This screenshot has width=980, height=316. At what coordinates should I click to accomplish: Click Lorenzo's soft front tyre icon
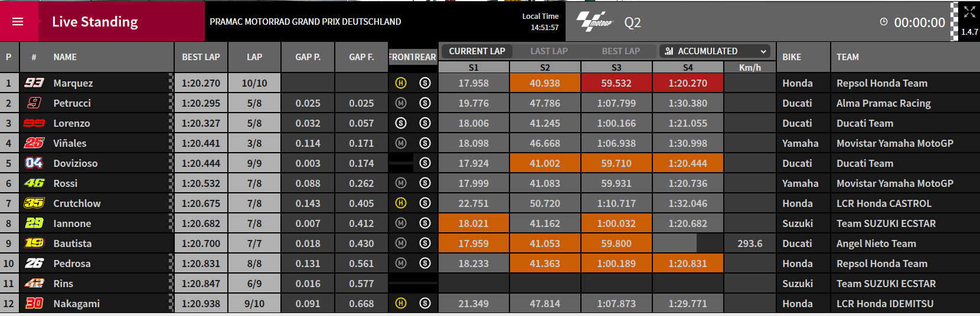tap(401, 123)
